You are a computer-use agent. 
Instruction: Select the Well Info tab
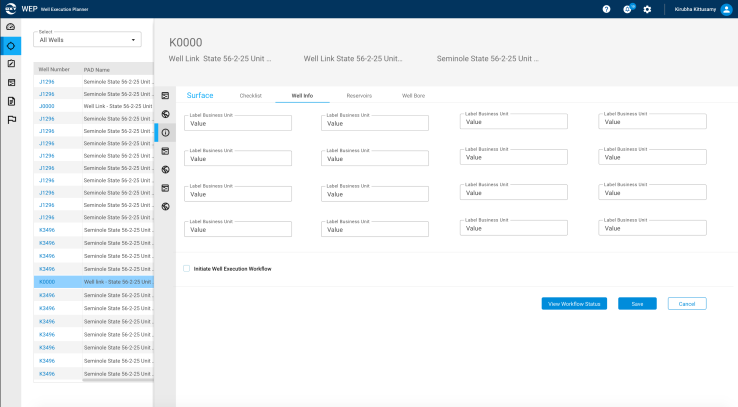(x=302, y=96)
